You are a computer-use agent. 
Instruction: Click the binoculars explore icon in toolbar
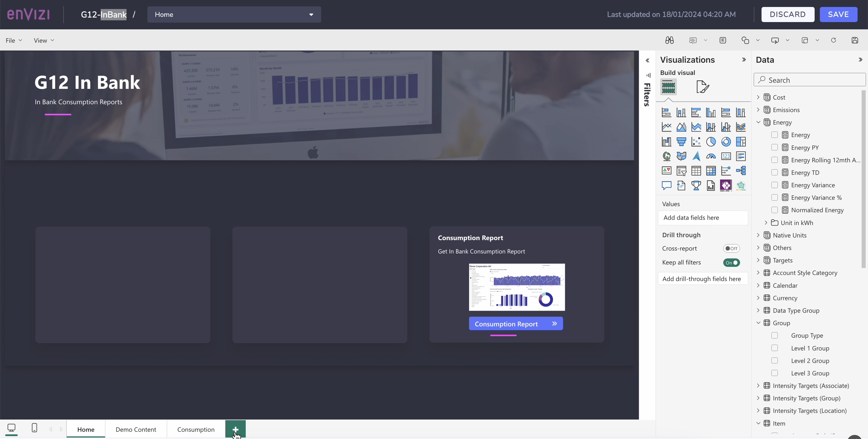click(x=670, y=40)
